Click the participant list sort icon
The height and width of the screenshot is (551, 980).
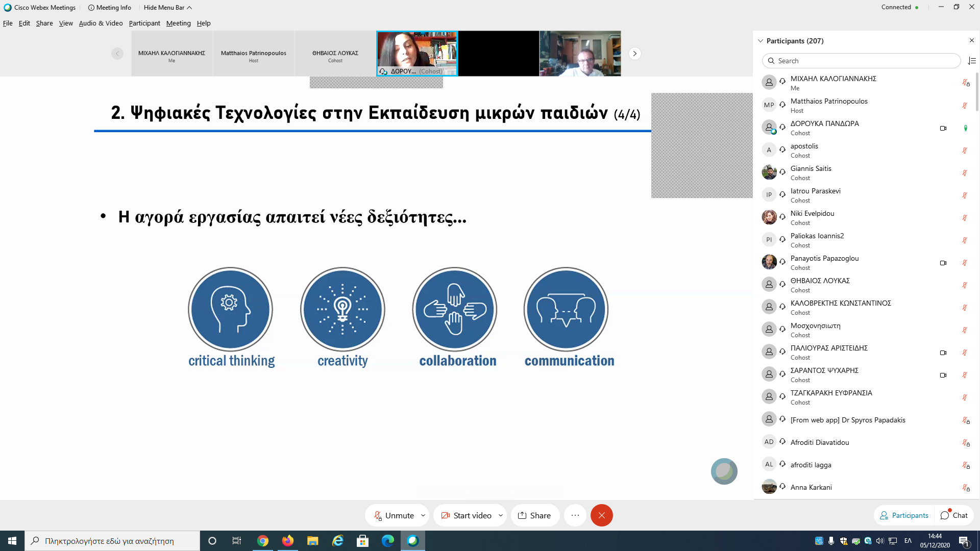[x=971, y=61]
